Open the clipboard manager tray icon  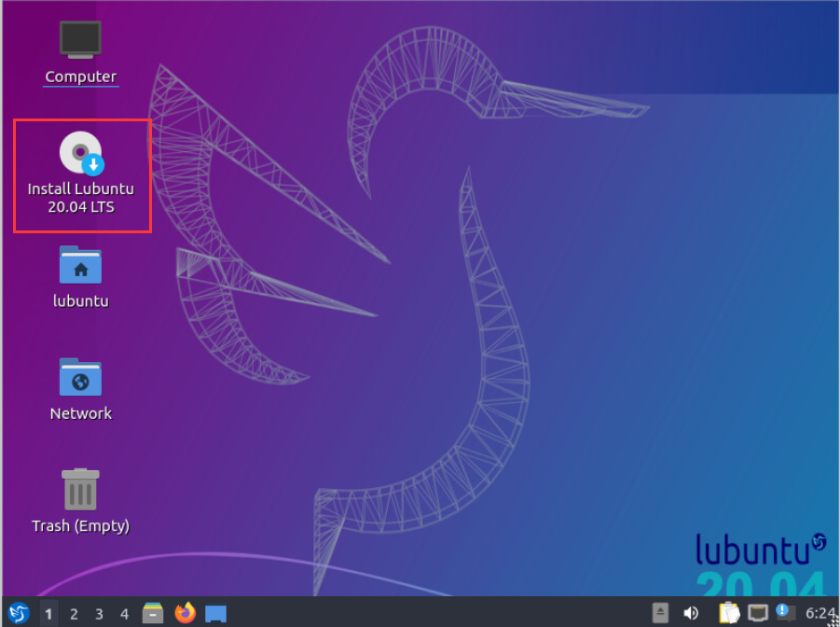(728, 613)
